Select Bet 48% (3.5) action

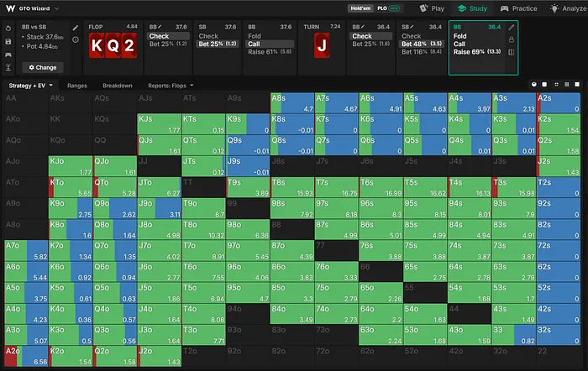[422, 44]
